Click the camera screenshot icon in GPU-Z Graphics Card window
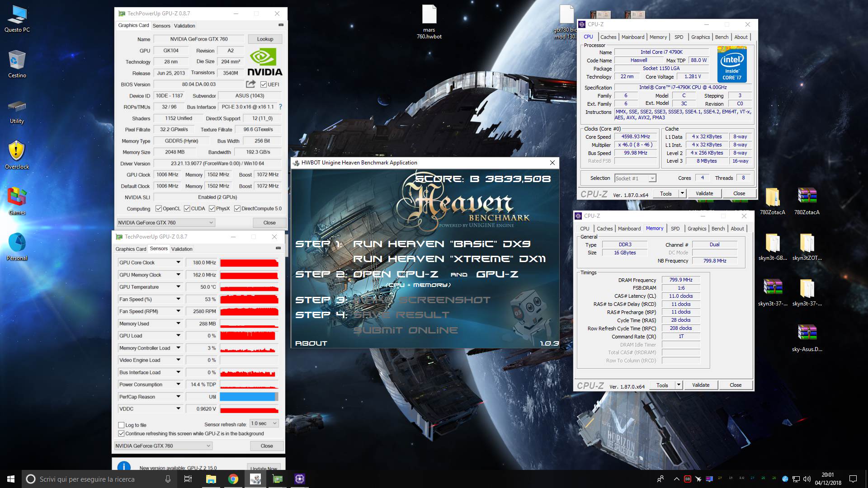 281,25
